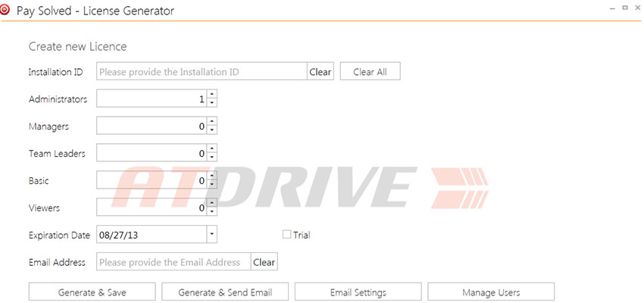This screenshot has height=303, width=644.
Task: Increase the Team Leaders count
Action: tap(212, 148)
